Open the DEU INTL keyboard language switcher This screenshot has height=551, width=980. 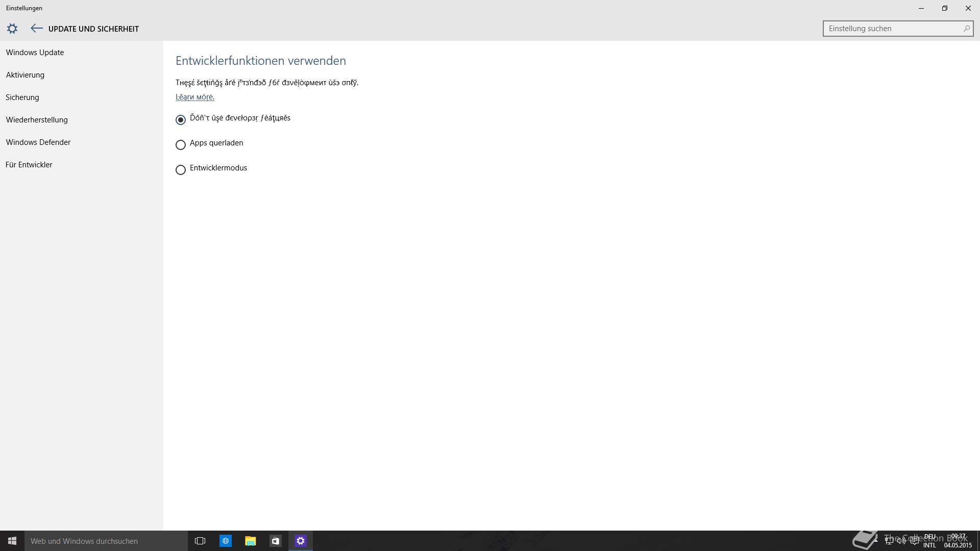click(x=929, y=541)
